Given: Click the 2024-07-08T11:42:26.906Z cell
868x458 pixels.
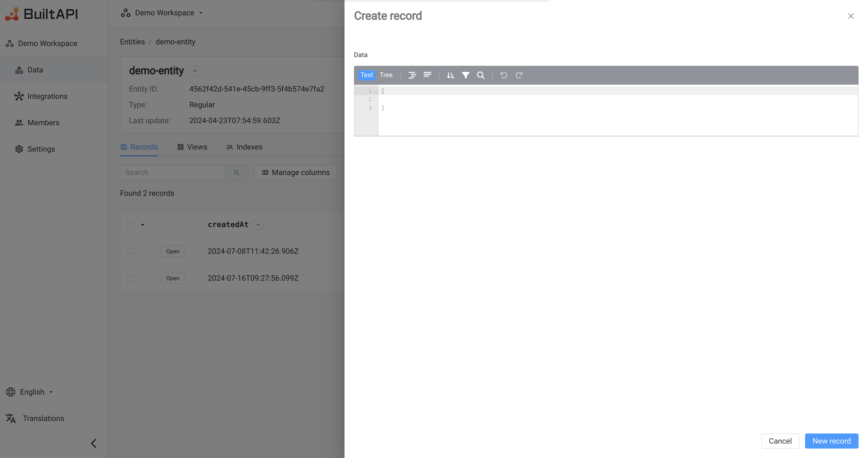Looking at the screenshot, I should pyautogui.click(x=253, y=251).
